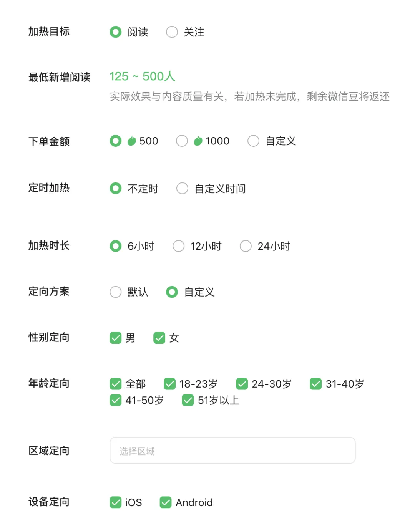
Task: Choose the 500 WeChat beans amount
Action: point(116,141)
